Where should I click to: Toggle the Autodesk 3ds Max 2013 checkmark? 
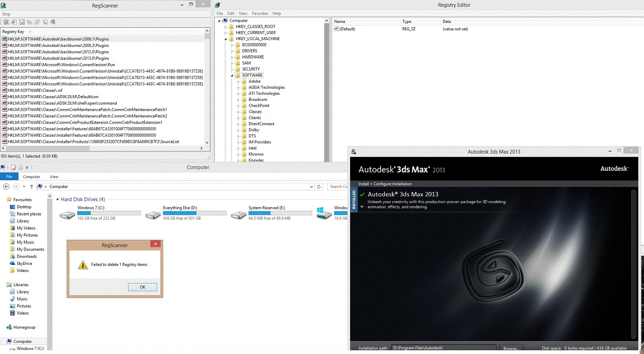point(362,194)
